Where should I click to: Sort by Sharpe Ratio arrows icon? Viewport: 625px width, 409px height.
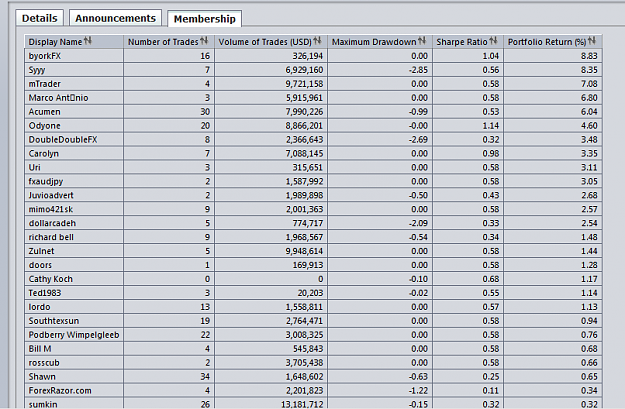[x=493, y=41]
